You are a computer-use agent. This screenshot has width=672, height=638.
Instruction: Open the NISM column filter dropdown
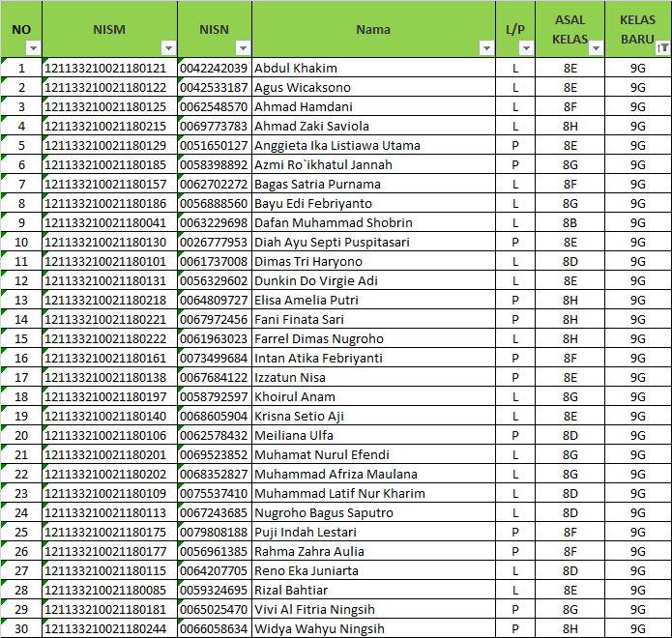coord(168,48)
